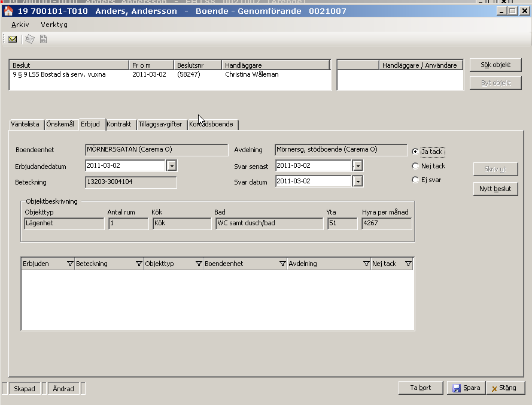Viewport: 532px width, 405px height.
Task: Click the Boendeenhet column header in list
Action: [x=245, y=264]
